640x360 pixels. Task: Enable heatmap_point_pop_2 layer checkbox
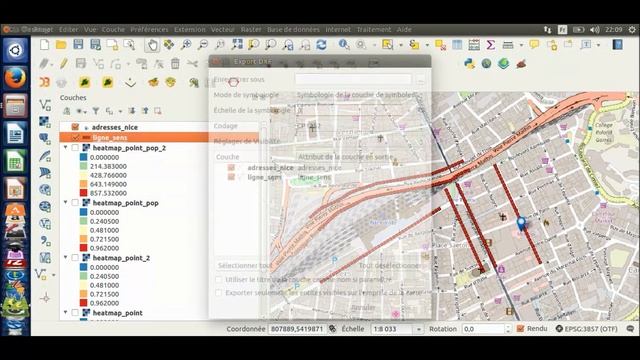(x=75, y=148)
